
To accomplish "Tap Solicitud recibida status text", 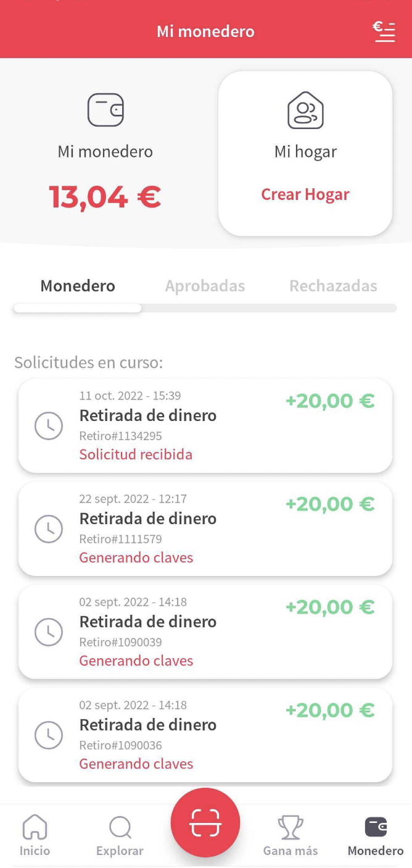I will point(136,454).
